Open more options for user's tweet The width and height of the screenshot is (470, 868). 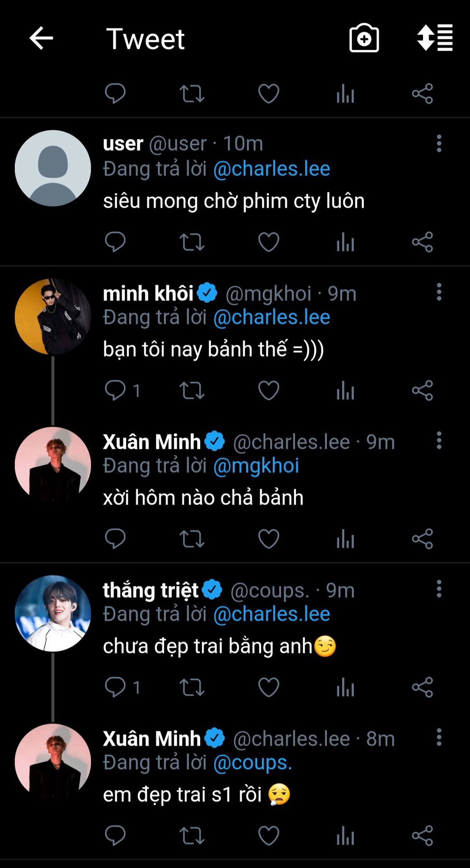[439, 144]
